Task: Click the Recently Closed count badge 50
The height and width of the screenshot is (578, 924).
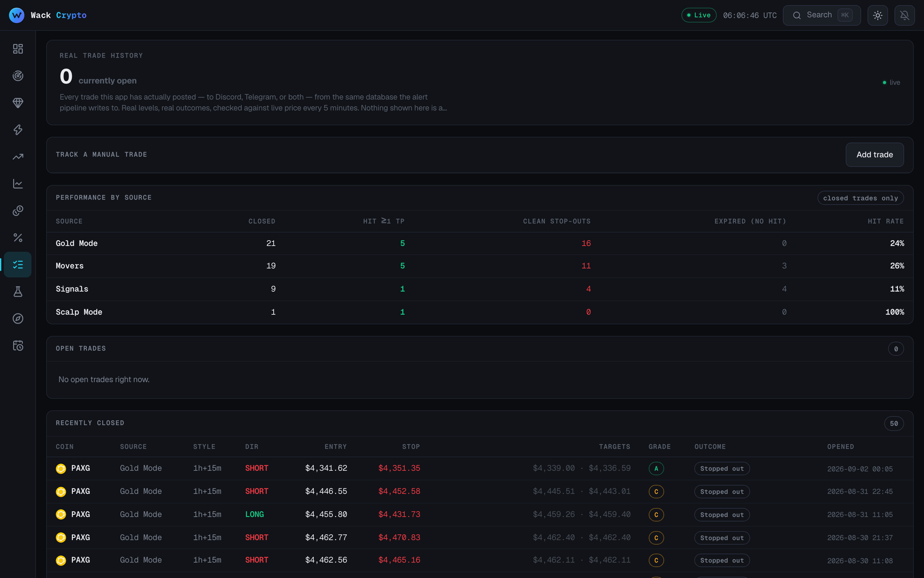Action: pos(894,424)
